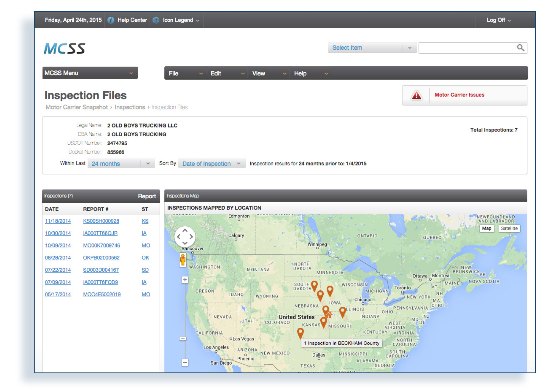Open report MO00K7009746

coord(101,246)
